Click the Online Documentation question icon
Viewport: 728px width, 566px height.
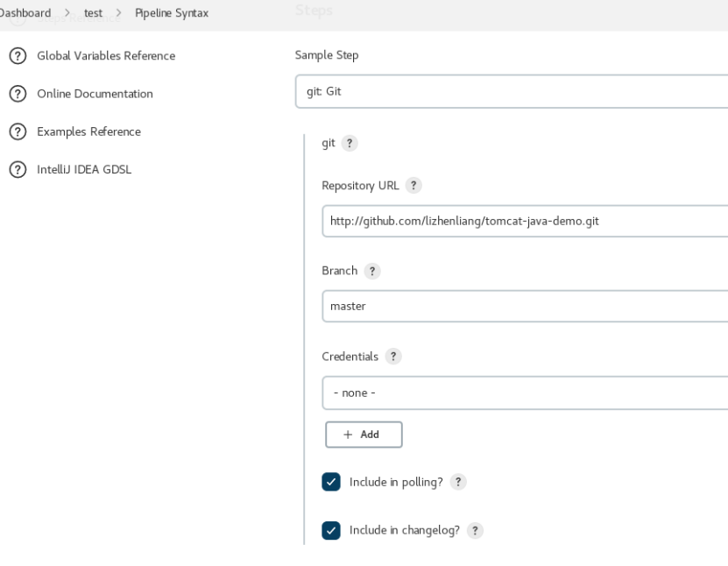(17, 94)
